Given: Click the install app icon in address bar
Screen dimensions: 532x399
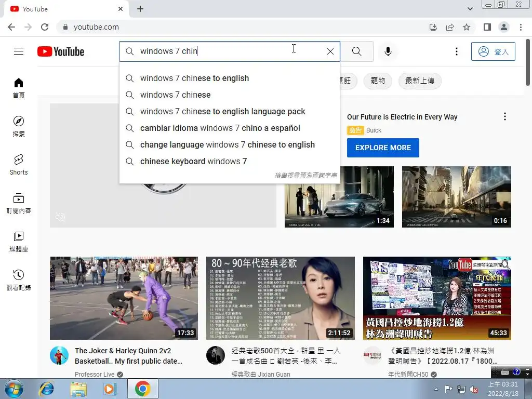Looking at the screenshot, I should click(433, 27).
